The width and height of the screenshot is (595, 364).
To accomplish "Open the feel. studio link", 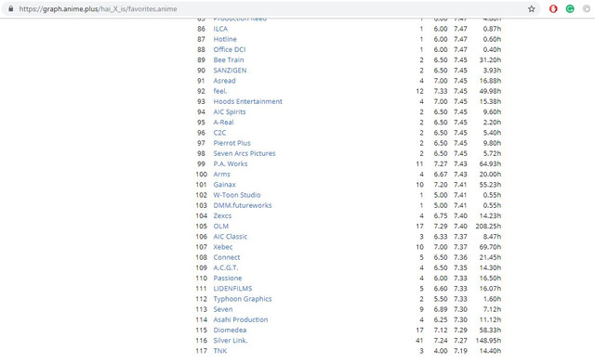I will point(220,91).
